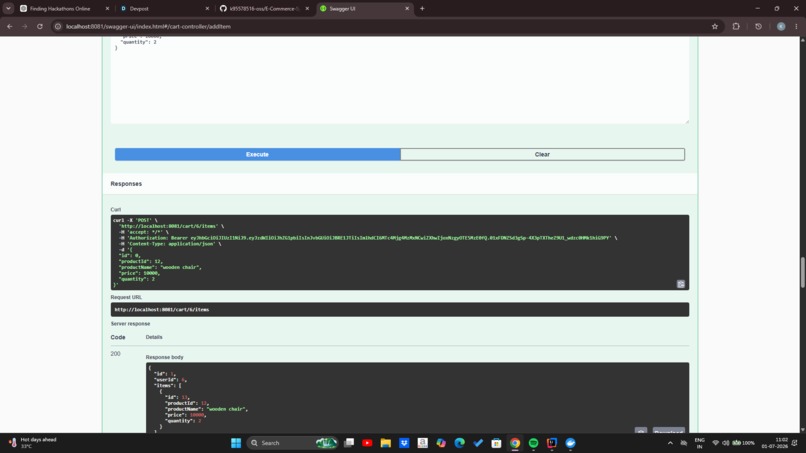The image size is (806, 453).
Task: Open the ENG IN language switcher
Action: (700, 443)
